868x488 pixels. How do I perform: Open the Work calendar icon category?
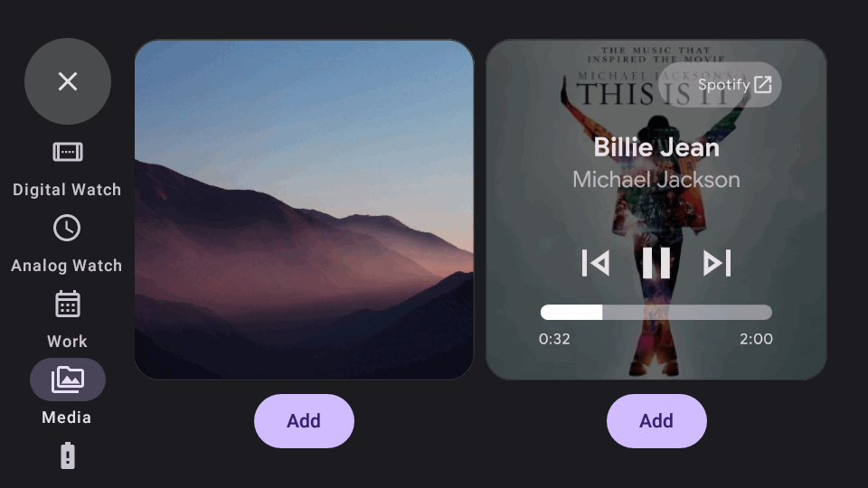(68, 304)
